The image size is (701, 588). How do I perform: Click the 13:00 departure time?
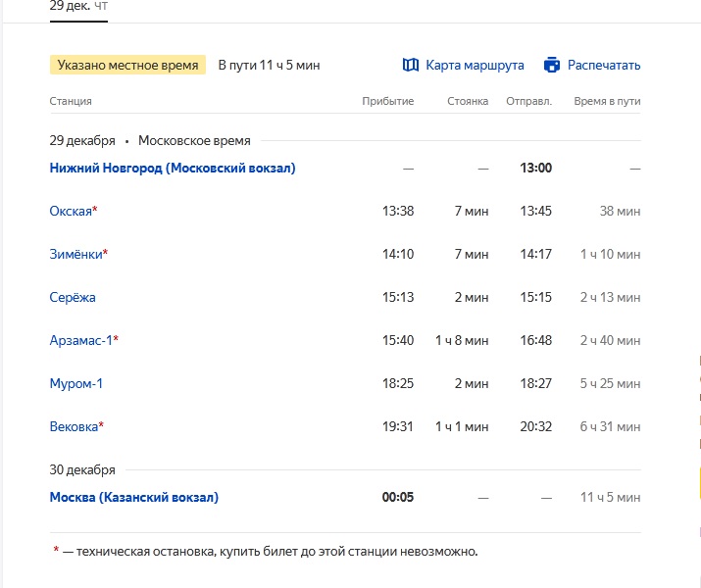click(x=535, y=168)
